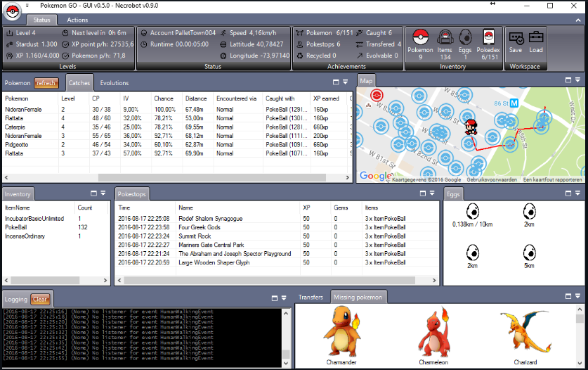The height and width of the screenshot is (370, 588).
Task: Select the Summit Rock pokestop row
Action: coord(276,236)
